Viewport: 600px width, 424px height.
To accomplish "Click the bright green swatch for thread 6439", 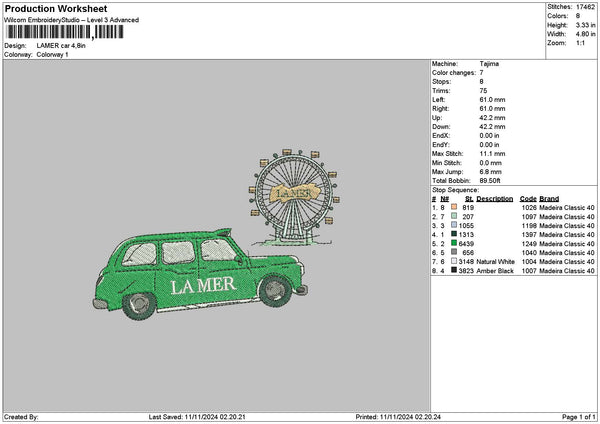I will (454, 243).
